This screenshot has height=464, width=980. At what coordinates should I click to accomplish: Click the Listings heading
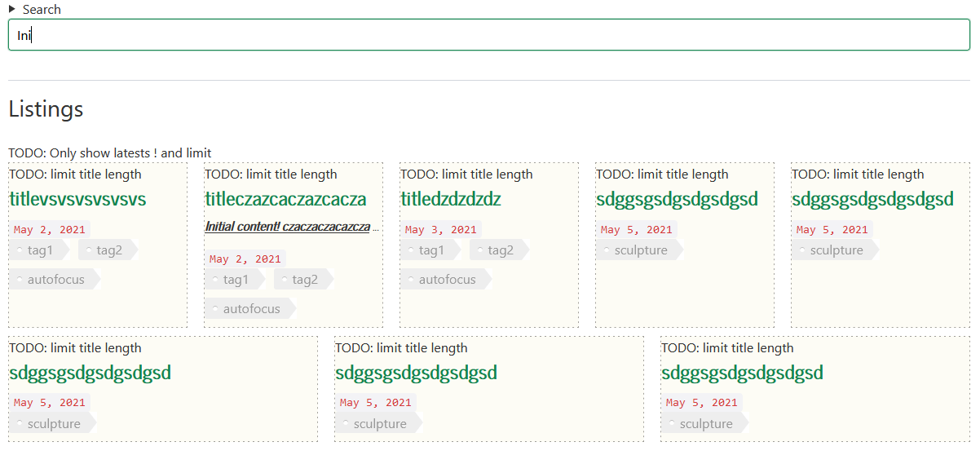point(46,108)
